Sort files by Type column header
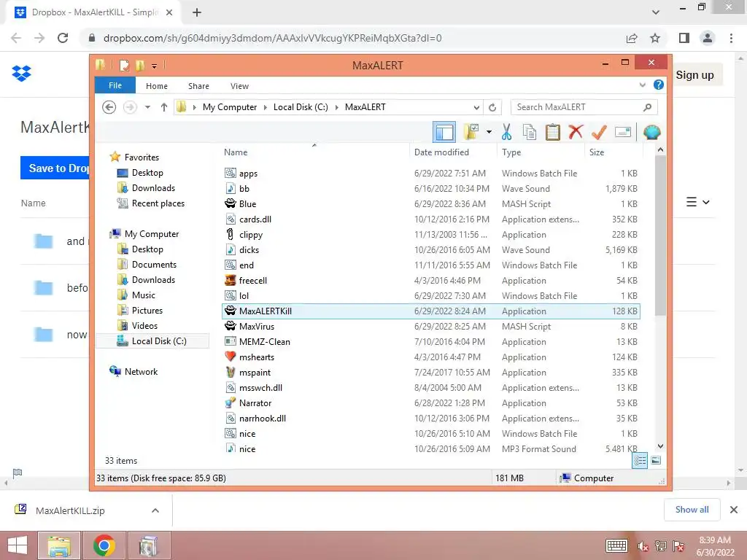Image resolution: width=747 pixels, height=560 pixels. pos(511,152)
